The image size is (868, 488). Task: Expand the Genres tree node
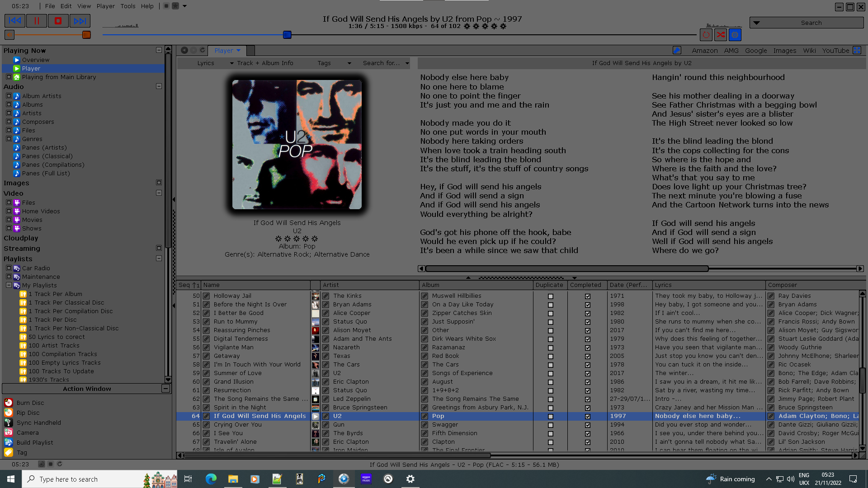[9, 138]
